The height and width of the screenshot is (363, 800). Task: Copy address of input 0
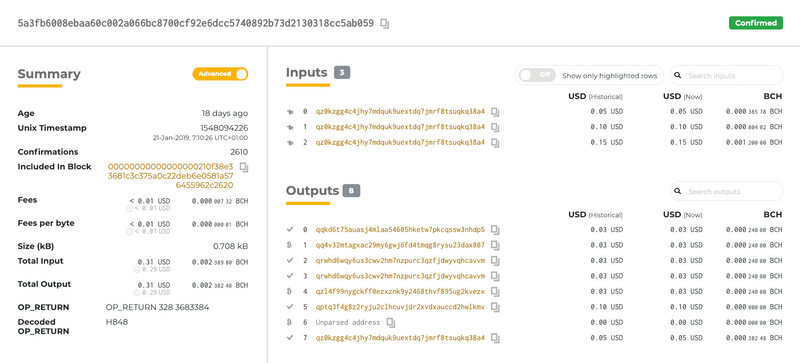(495, 112)
